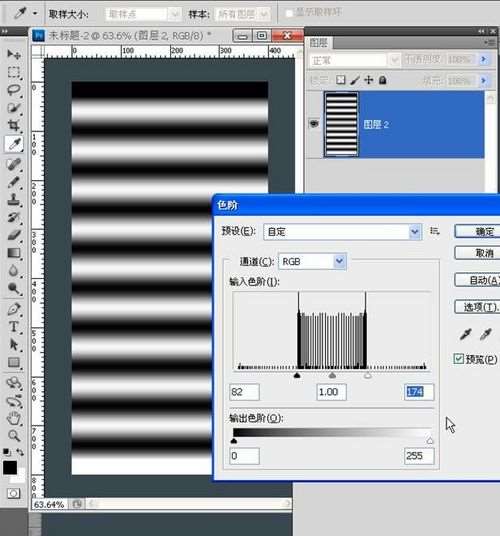Select the Blur tool
Screen dimensions: 500x536
(x=14, y=271)
